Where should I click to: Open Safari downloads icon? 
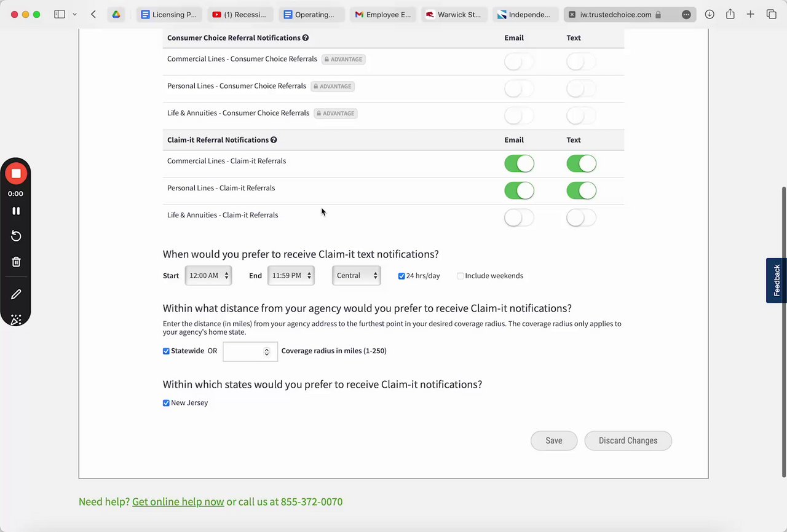point(710,14)
